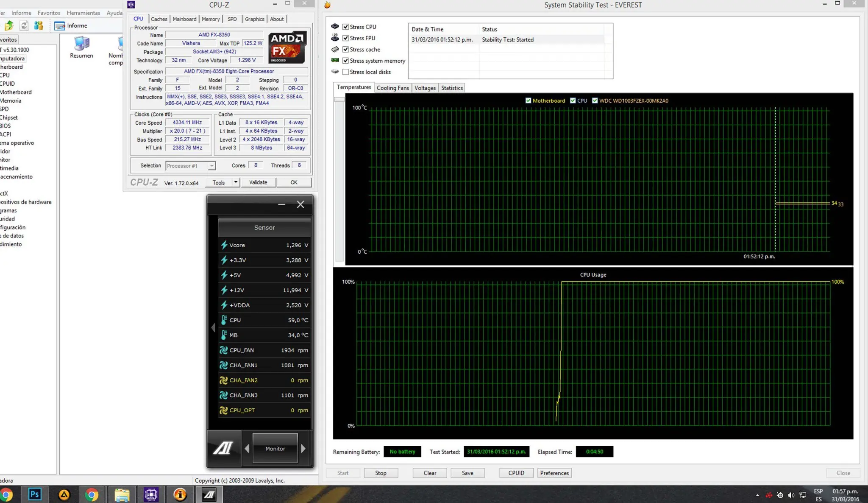Click the +3.3V lightning bolt sensor icon
This screenshot has width=868, height=503.
coord(224,260)
